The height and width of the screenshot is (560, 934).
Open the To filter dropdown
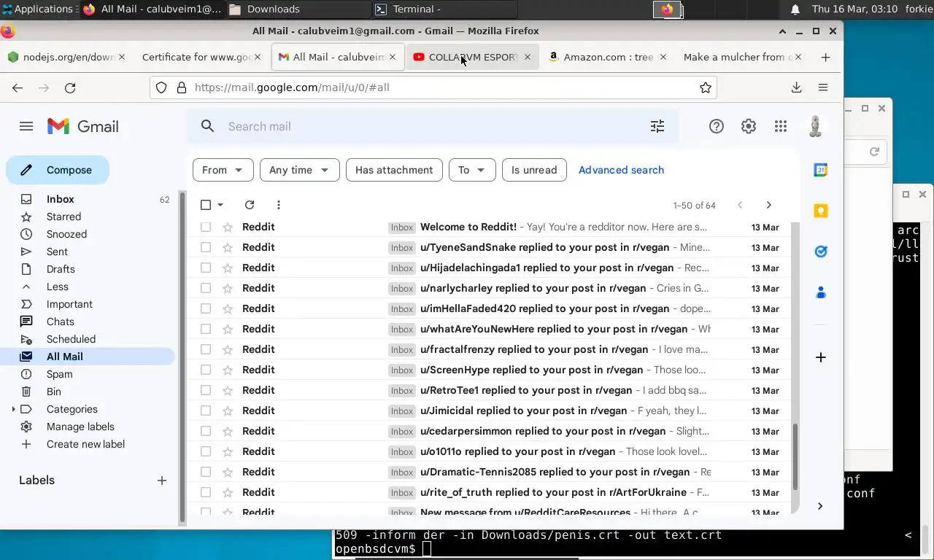[472, 170]
